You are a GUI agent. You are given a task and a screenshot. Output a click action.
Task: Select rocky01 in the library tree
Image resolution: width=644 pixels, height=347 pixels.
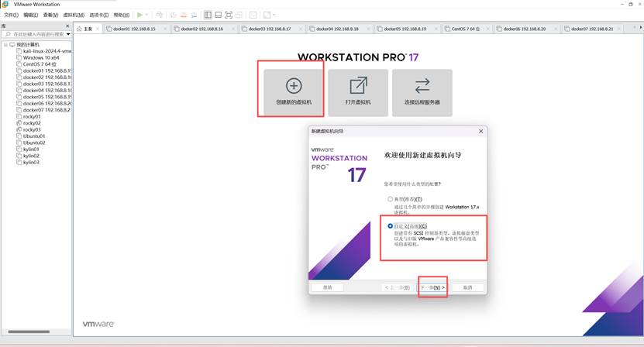29,117
